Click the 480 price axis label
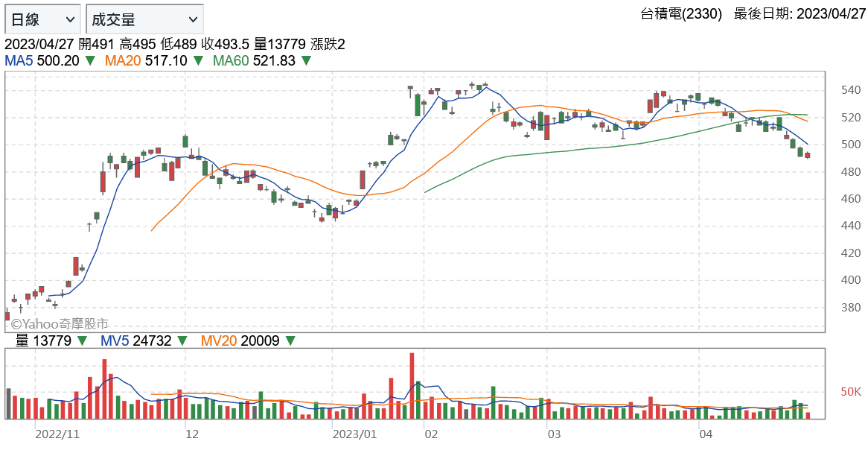Screen dimensions: 868x453 (850, 171)
